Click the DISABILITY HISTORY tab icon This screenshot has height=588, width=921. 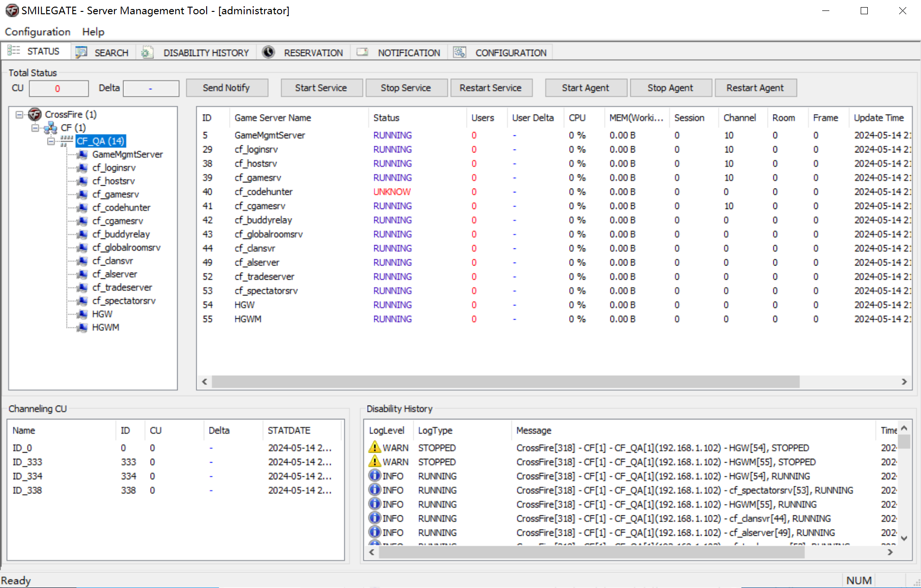[147, 52]
